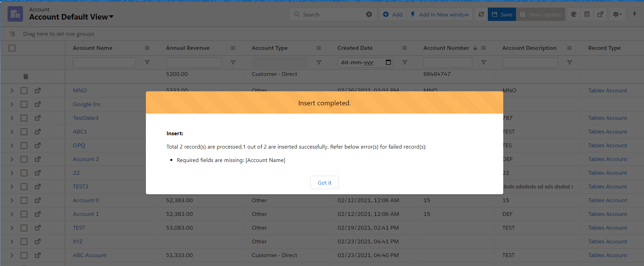Open MNO record via its external link icon
The image size is (644, 266).
pos(38,91)
